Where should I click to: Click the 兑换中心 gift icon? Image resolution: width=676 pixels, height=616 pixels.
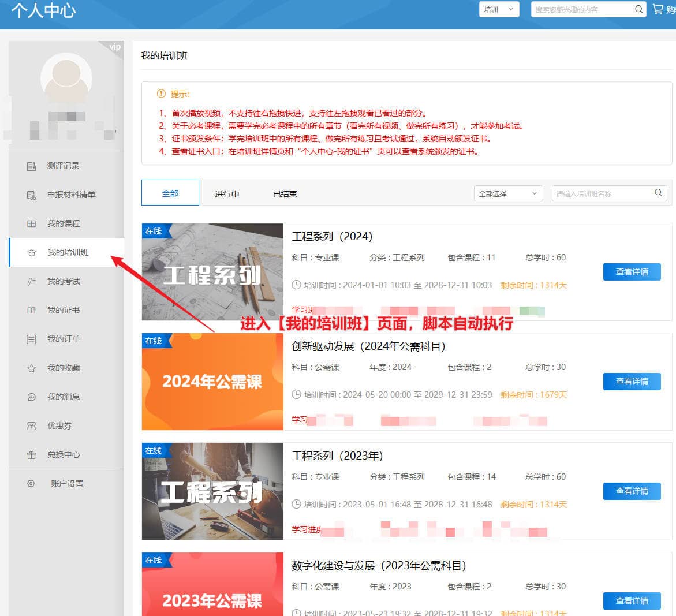pyautogui.click(x=32, y=455)
